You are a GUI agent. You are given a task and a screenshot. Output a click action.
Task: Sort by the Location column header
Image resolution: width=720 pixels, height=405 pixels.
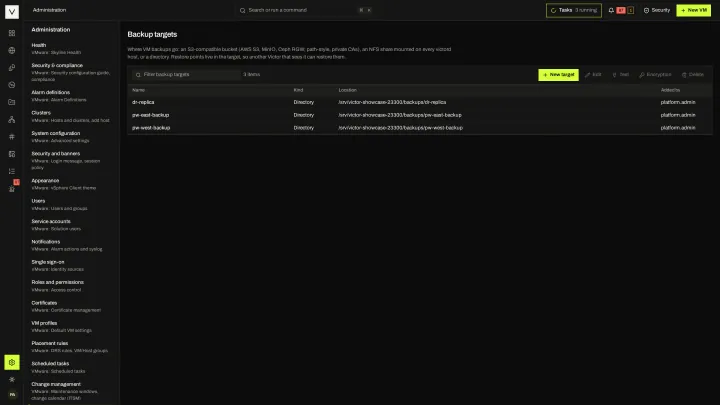point(348,90)
